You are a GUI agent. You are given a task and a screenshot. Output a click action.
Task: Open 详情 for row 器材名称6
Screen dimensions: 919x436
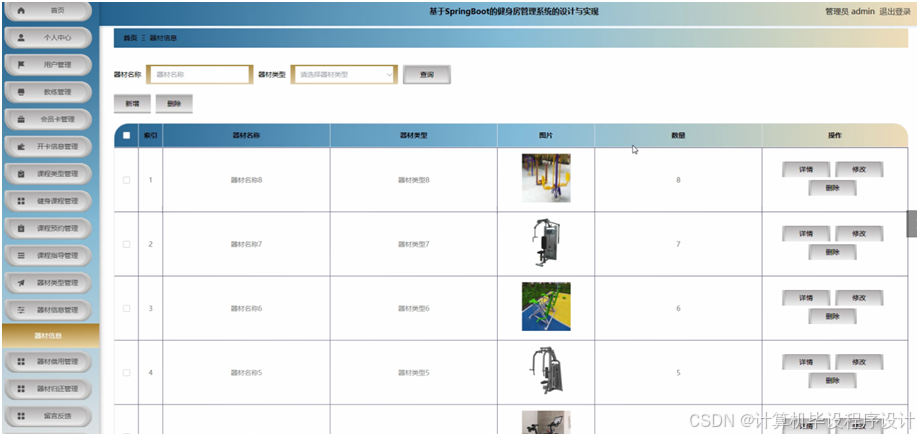(x=806, y=298)
